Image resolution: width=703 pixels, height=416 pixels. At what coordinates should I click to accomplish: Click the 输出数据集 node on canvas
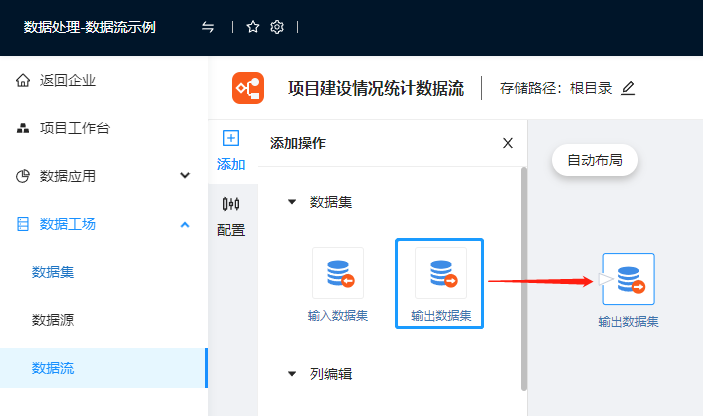pyautogui.click(x=628, y=279)
